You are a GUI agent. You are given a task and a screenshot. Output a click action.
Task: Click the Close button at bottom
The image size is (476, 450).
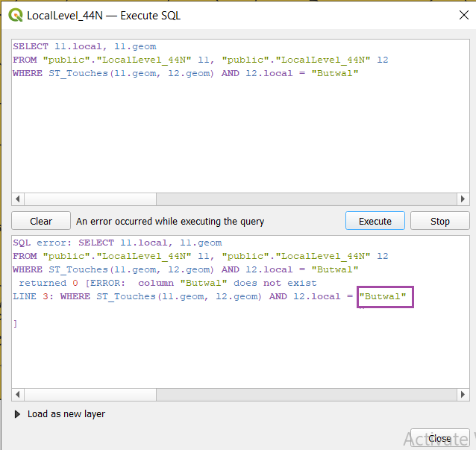pyautogui.click(x=439, y=439)
